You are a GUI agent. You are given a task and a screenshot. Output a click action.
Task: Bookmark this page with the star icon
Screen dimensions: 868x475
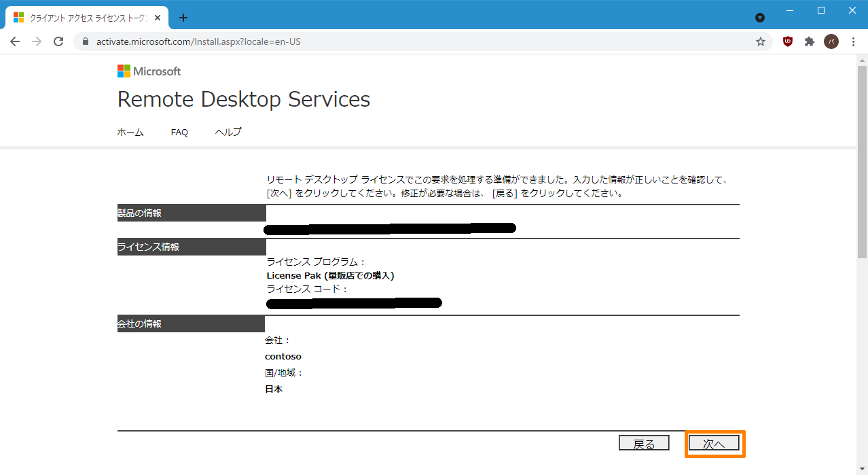click(761, 41)
